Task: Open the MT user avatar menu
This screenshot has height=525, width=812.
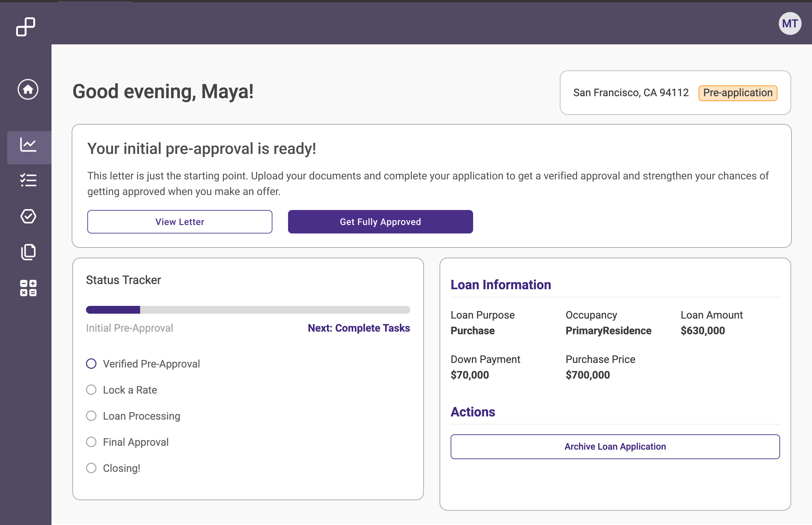Action: click(790, 23)
